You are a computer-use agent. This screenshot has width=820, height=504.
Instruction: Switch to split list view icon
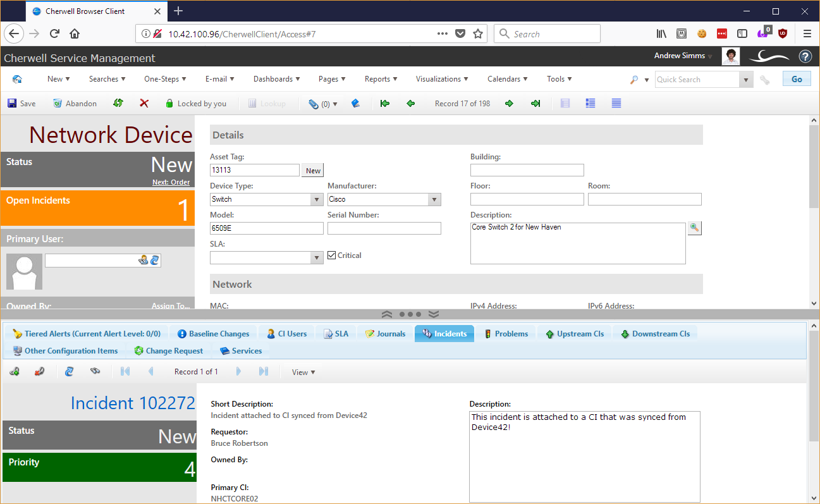tap(591, 103)
